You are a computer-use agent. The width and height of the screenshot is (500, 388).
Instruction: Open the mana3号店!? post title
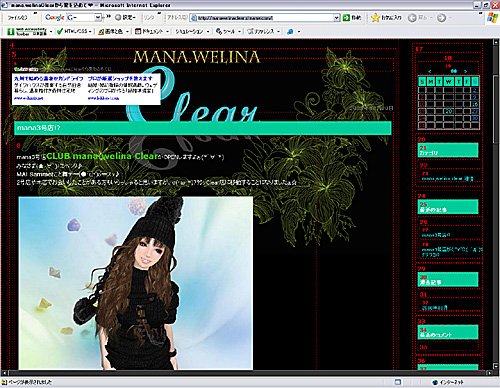pyautogui.click(x=38, y=128)
